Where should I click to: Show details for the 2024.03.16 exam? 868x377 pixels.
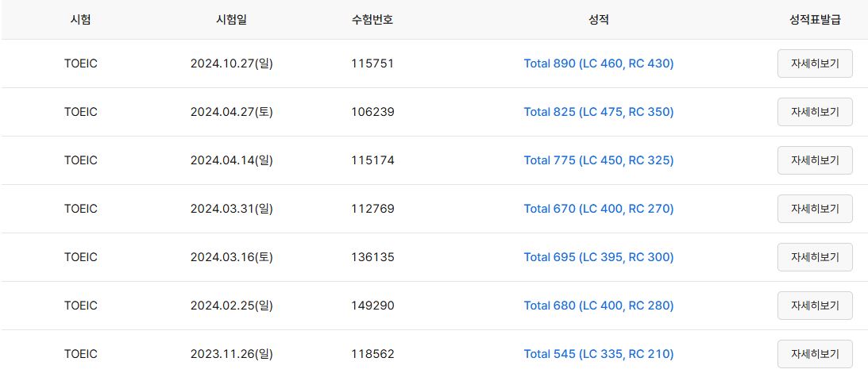tap(815, 257)
